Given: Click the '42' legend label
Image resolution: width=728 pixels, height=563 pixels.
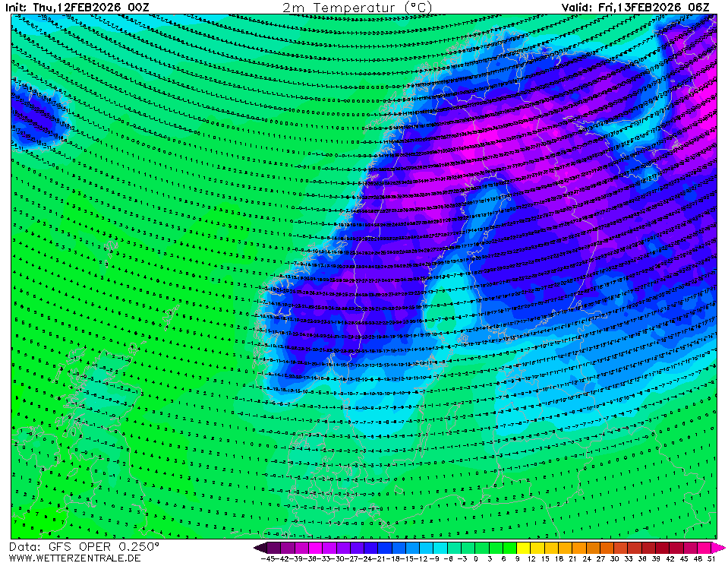Looking at the screenshot, I should (670, 558).
